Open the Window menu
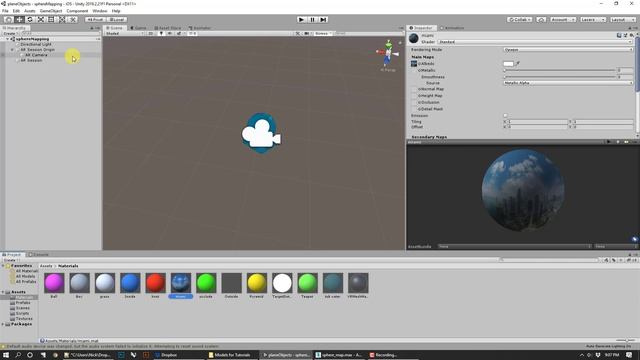Image resolution: width=640 pixels, height=360 pixels. pyautogui.click(x=100, y=11)
